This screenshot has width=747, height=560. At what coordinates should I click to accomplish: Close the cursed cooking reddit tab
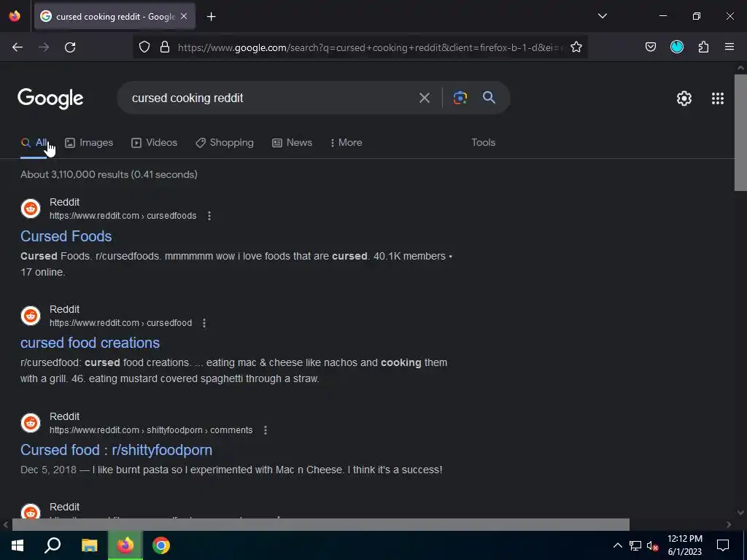click(184, 16)
